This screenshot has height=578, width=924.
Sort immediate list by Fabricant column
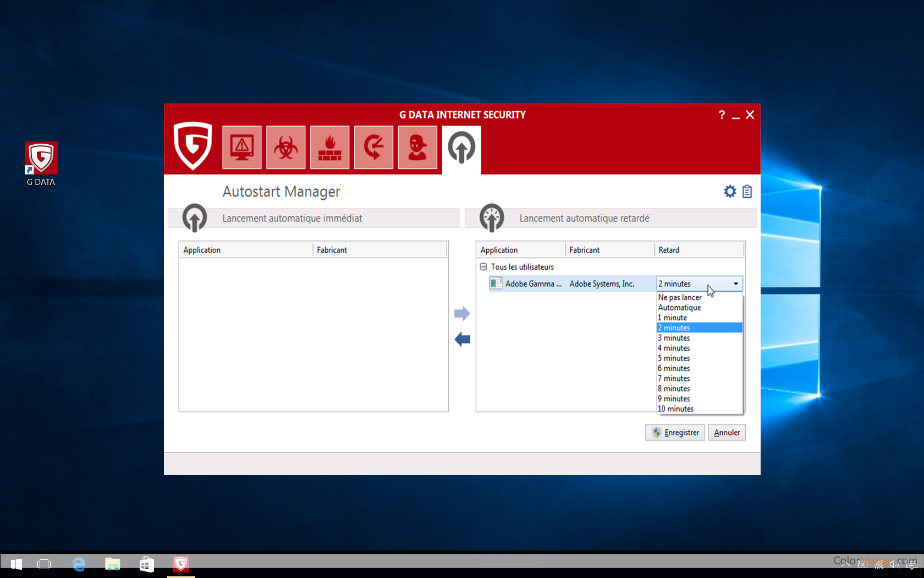tap(380, 250)
